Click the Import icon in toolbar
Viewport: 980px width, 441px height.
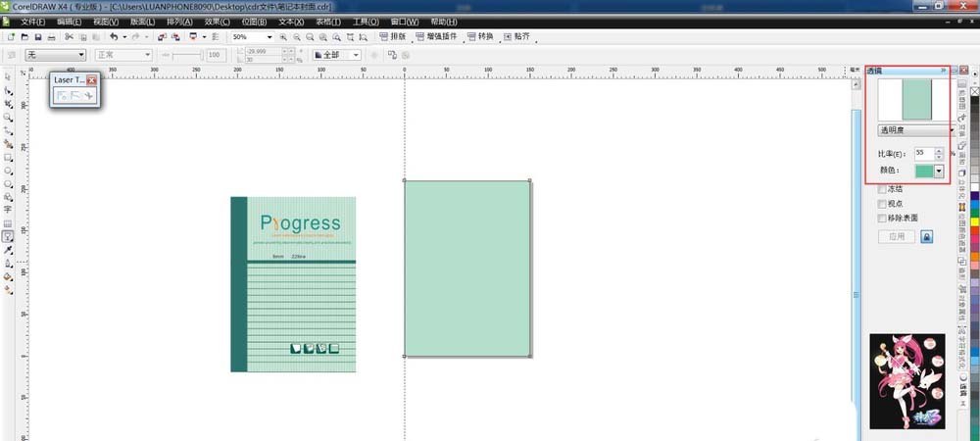tap(162, 37)
